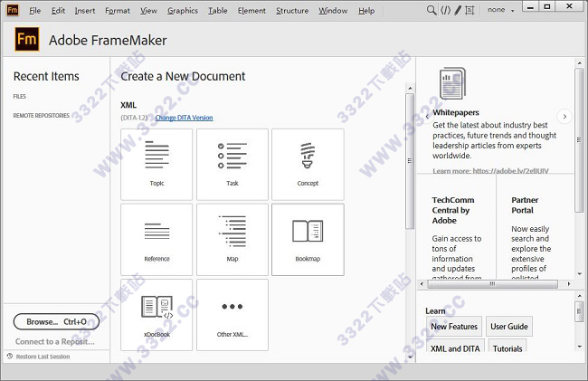Click the FILES heading under Recent Items
Screen dimensions: 588x381
pyautogui.click(x=20, y=96)
